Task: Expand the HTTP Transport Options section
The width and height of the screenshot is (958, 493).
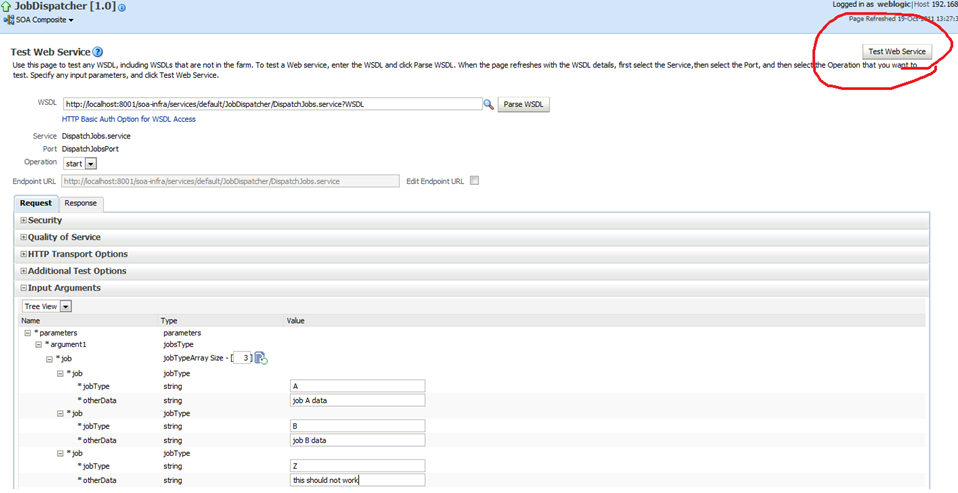Action: point(24,254)
